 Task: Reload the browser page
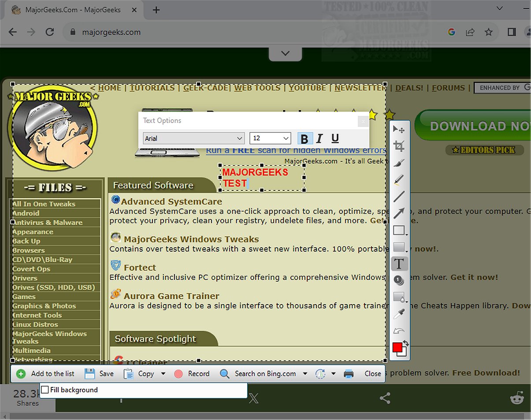50,32
